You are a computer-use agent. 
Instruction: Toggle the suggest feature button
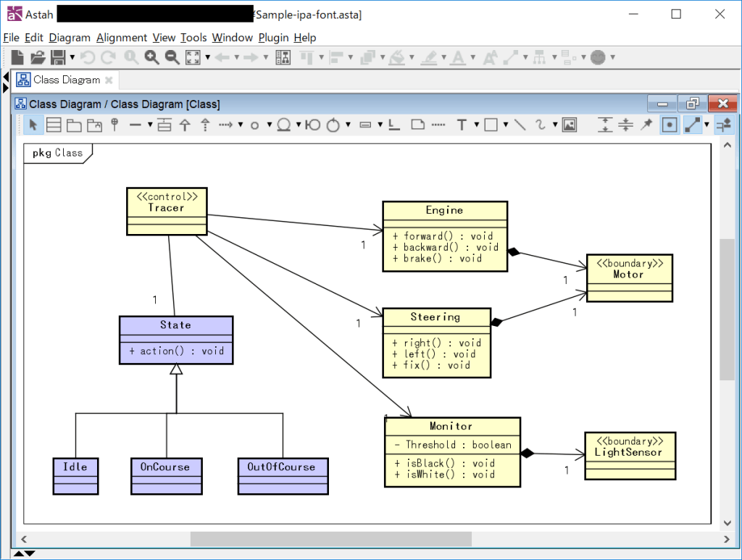(724, 125)
